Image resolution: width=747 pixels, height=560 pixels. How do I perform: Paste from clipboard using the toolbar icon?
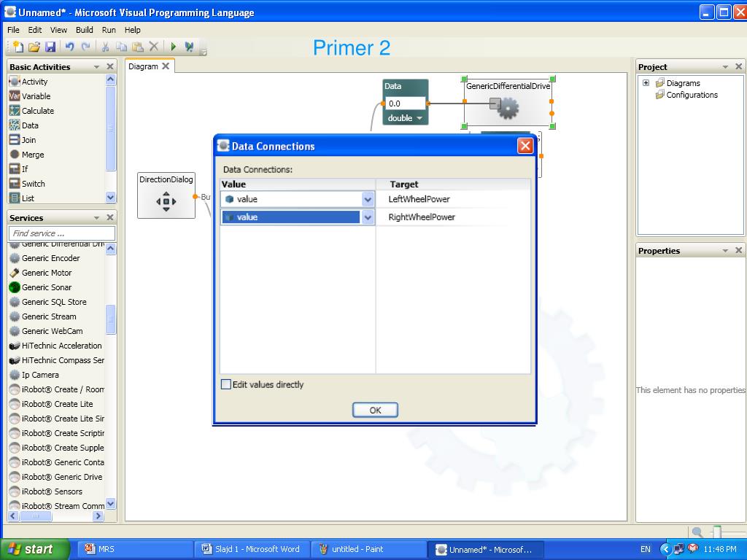click(x=138, y=47)
